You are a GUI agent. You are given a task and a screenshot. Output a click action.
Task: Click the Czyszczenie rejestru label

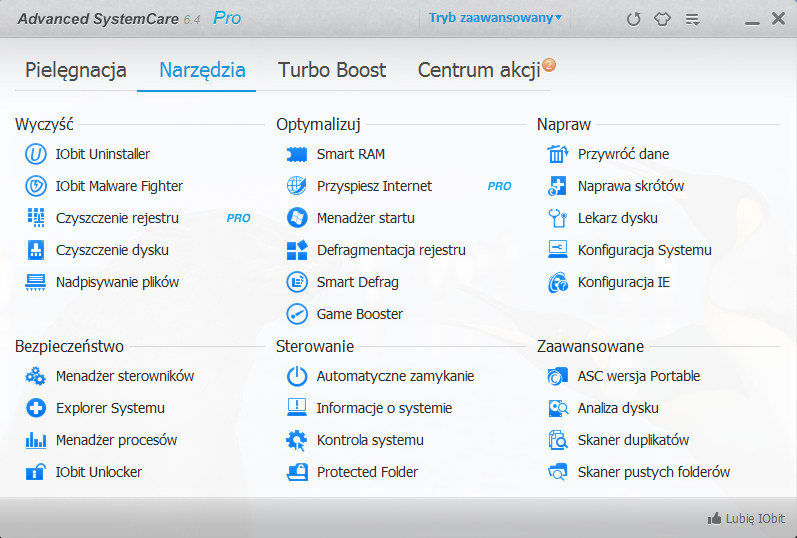[117, 218]
